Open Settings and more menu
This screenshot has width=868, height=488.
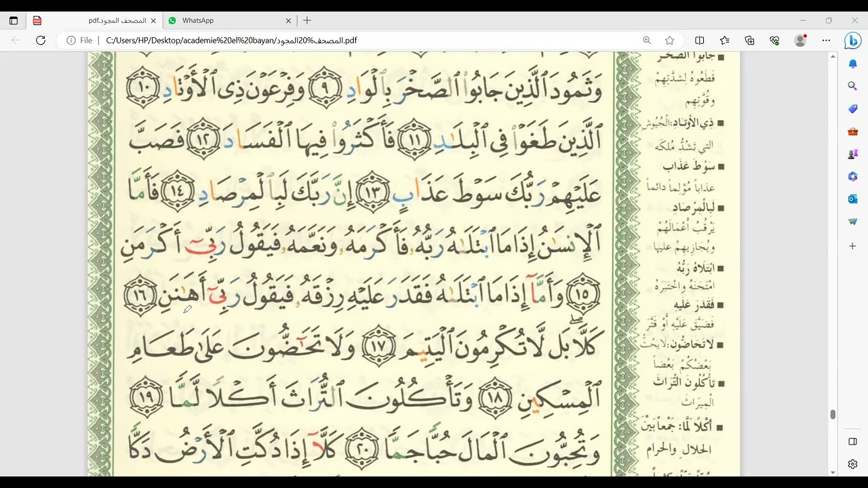click(826, 41)
